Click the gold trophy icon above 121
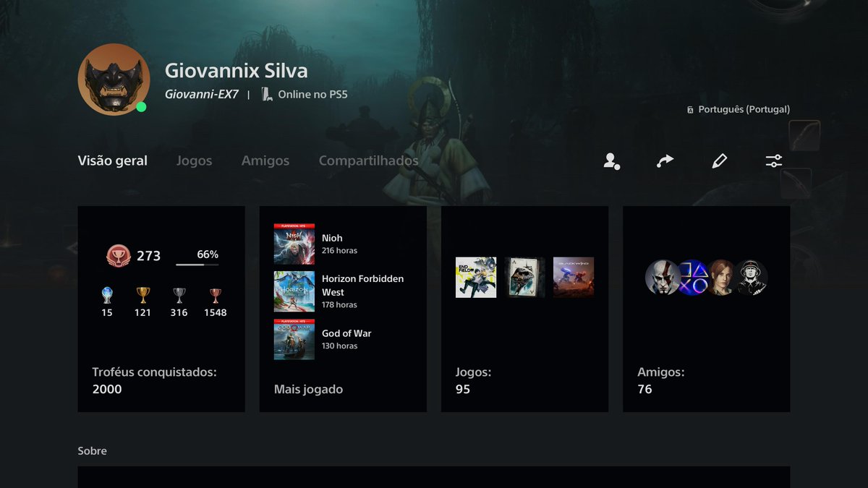 tap(143, 295)
